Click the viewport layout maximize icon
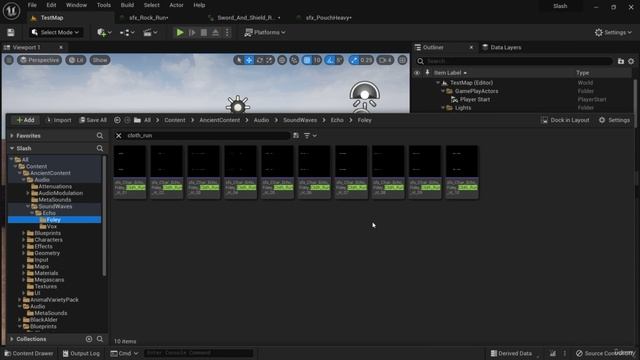The width and height of the screenshot is (640, 360). [x=402, y=60]
